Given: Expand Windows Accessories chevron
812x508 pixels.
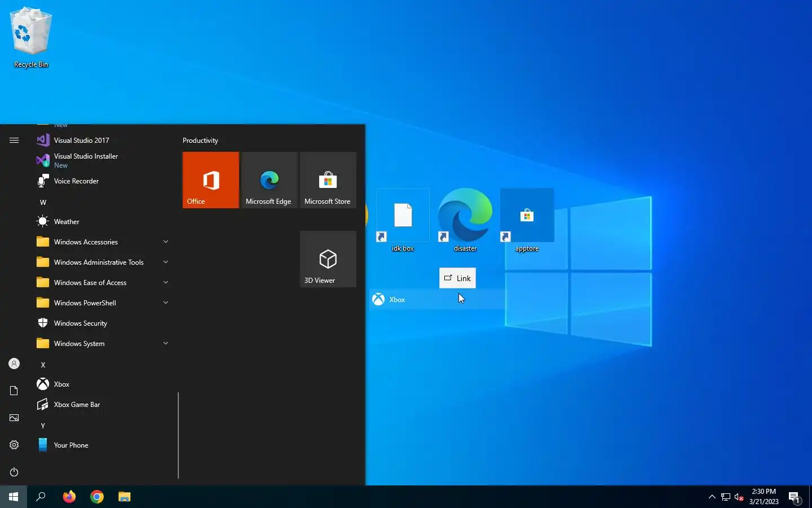Looking at the screenshot, I should pos(166,242).
